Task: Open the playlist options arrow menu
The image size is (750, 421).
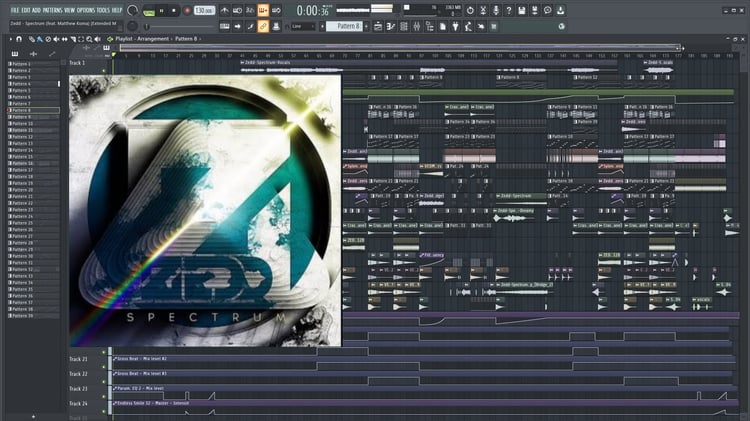Action: pos(11,39)
